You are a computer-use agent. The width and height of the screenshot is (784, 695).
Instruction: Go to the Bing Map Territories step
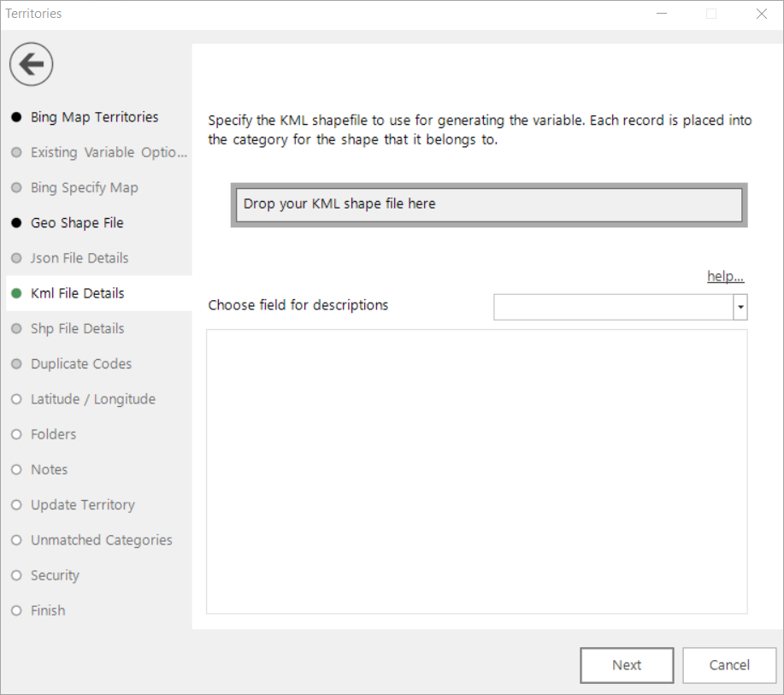pyautogui.click(x=95, y=117)
